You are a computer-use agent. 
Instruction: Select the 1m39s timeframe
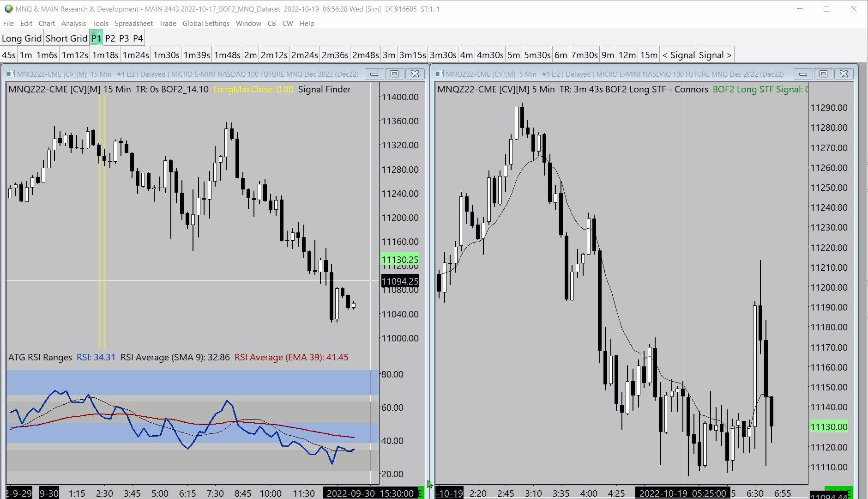(197, 55)
